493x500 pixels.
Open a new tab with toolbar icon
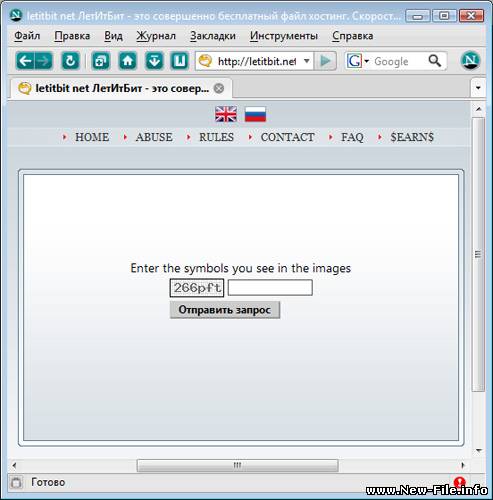point(100,61)
